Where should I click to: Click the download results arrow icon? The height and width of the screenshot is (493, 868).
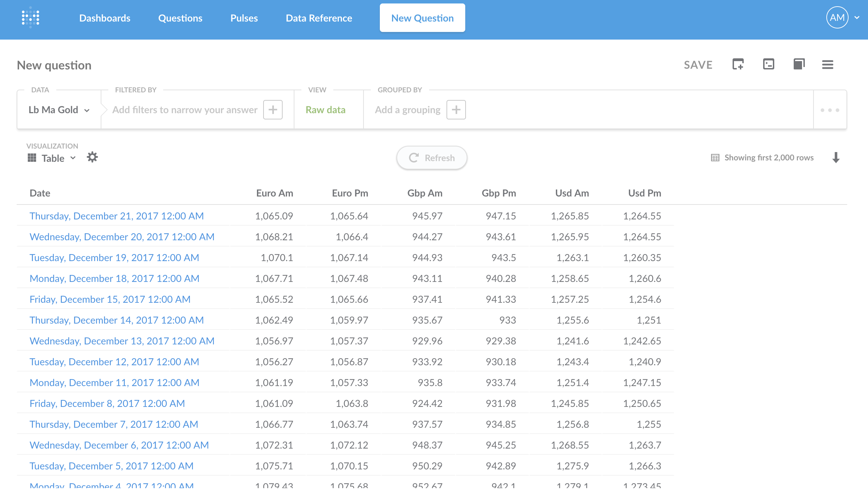pyautogui.click(x=836, y=158)
